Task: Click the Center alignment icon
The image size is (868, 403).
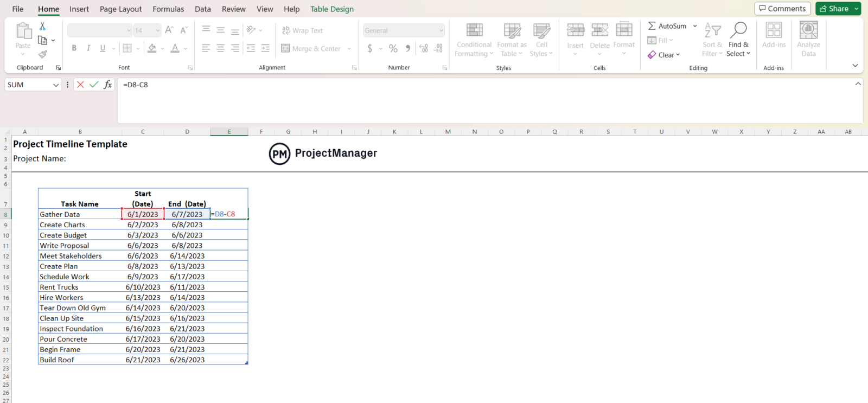Action: 221,48
